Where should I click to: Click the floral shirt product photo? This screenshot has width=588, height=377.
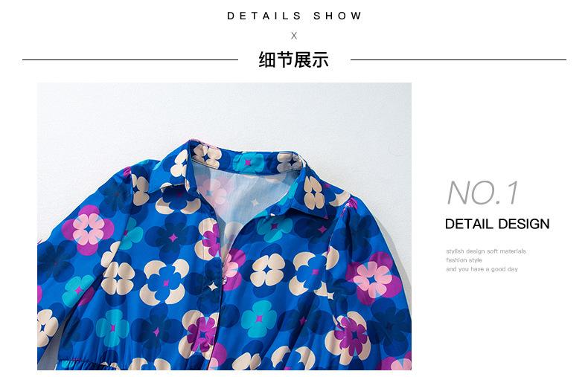tap(224, 226)
